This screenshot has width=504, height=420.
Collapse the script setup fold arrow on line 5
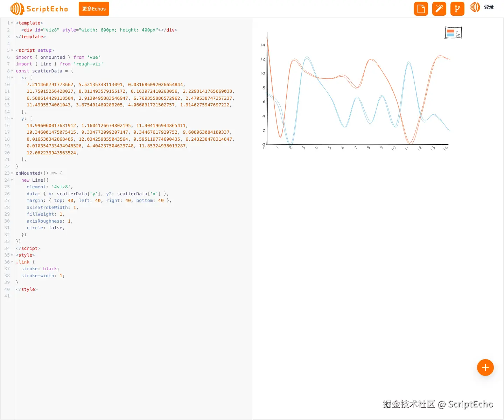pos(12,50)
